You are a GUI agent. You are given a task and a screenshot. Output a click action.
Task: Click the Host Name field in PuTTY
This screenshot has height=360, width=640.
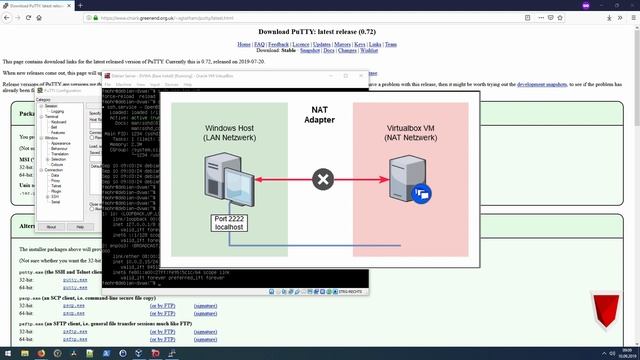click(96, 126)
